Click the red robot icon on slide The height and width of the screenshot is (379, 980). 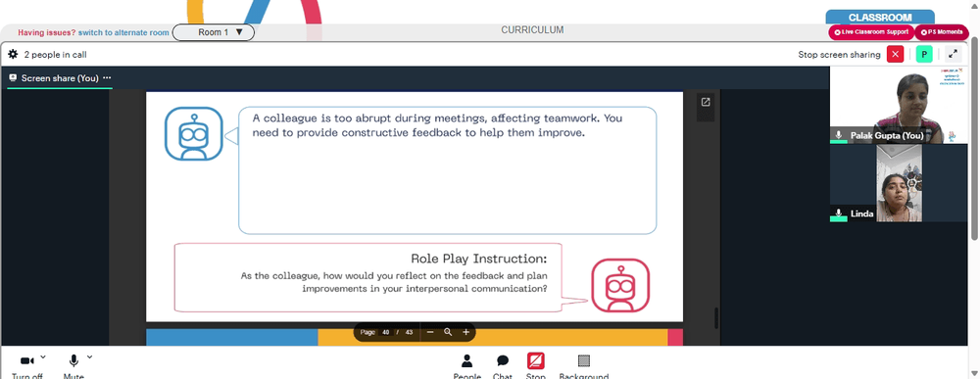pyautogui.click(x=620, y=285)
